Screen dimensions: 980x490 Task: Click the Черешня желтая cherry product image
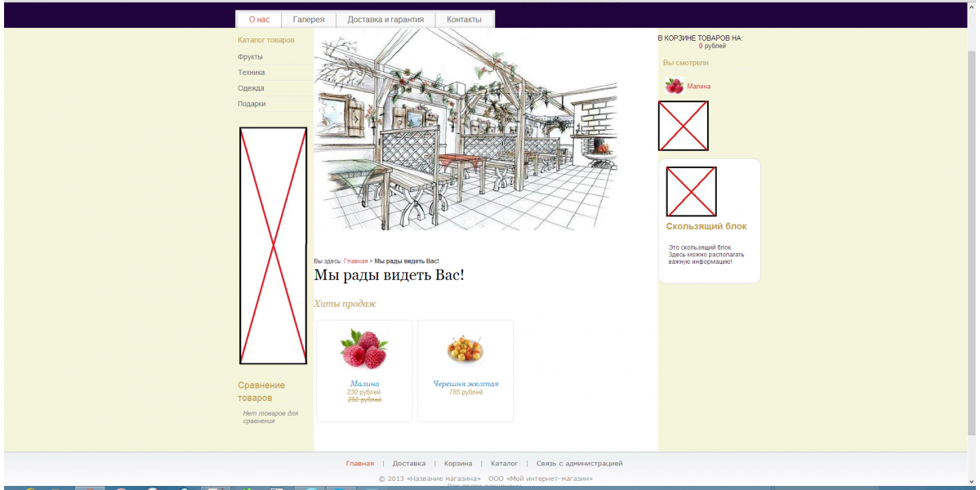pyautogui.click(x=465, y=349)
